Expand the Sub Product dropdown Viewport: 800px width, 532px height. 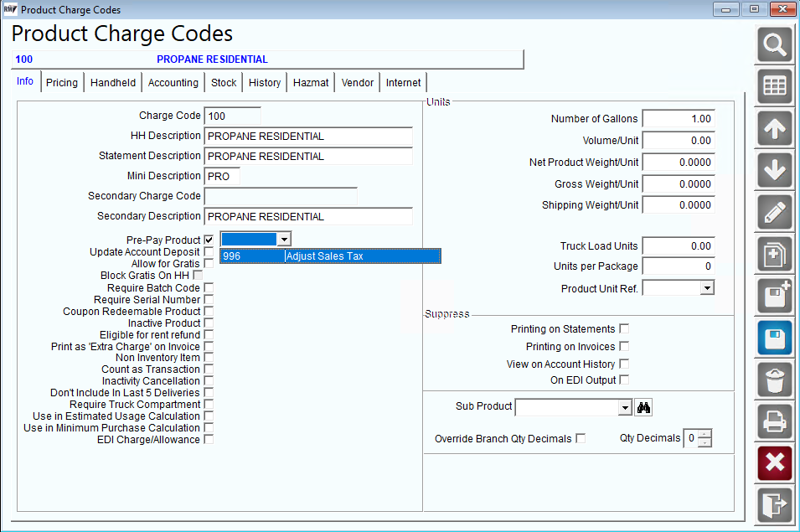click(625, 407)
